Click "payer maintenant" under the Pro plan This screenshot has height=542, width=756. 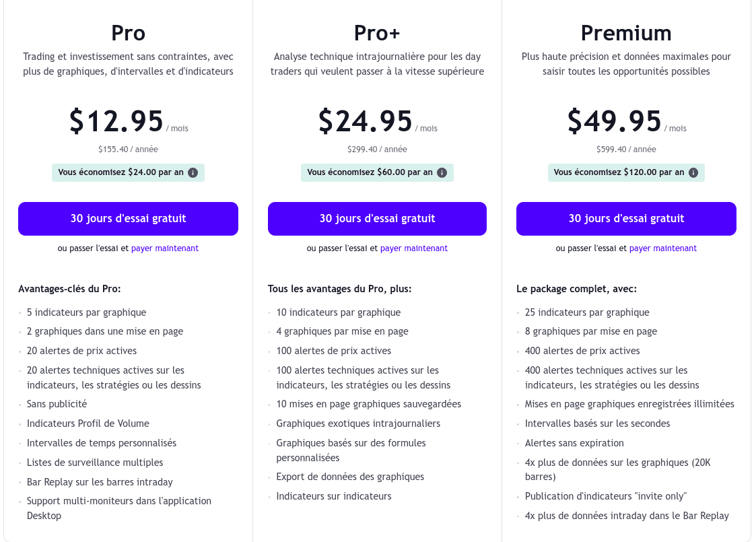tap(165, 248)
